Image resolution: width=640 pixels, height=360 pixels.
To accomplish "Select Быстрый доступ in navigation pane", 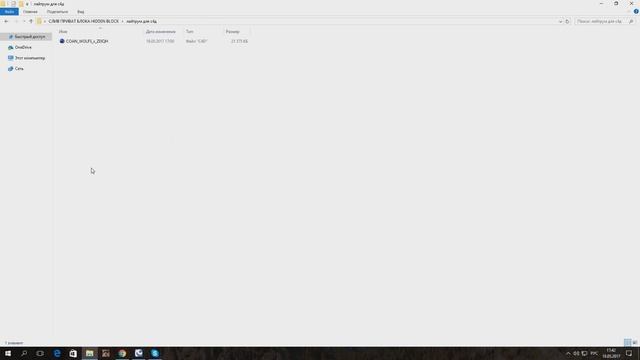I will [x=26, y=37].
